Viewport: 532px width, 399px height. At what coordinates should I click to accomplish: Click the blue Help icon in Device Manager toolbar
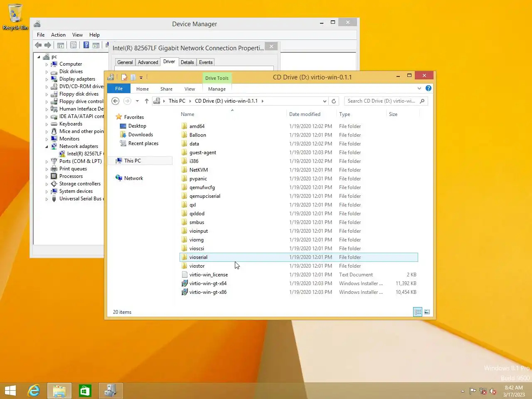point(86,45)
